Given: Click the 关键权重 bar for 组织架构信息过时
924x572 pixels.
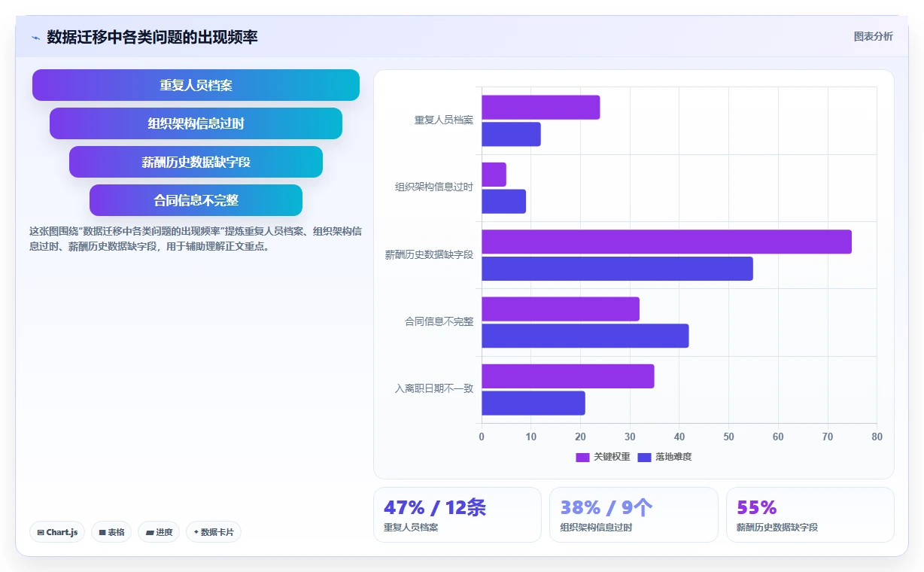Looking at the screenshot, I should (494, 175).
